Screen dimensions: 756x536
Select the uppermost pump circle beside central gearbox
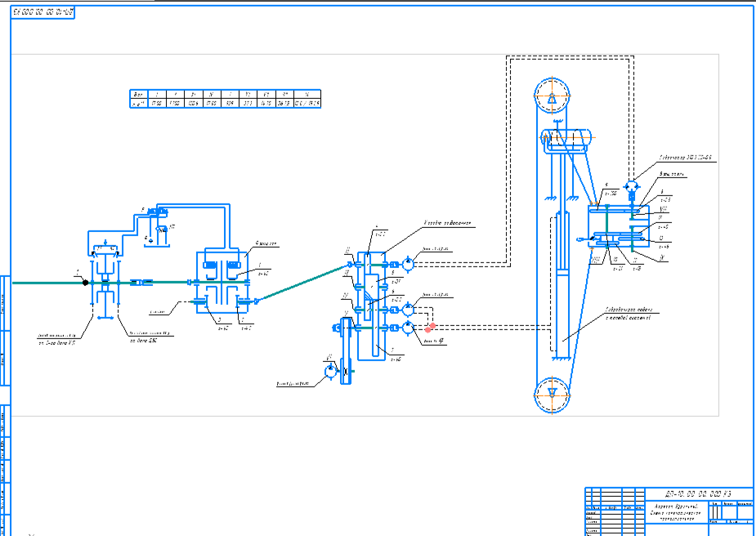click(x=408, y=264)
